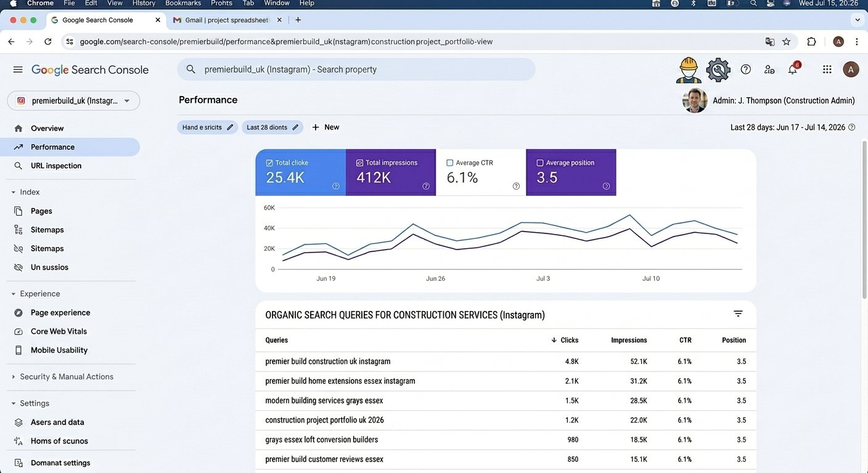
Task: Close the Google Search Console tab
Action: coord(158,20)
